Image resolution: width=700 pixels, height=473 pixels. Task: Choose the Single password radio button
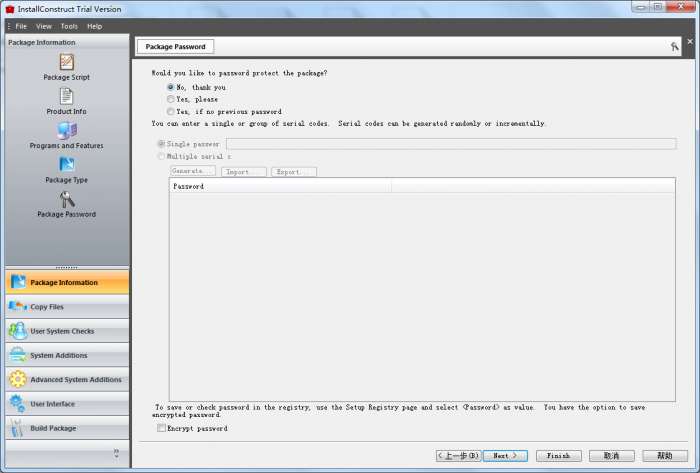[161, 144]
